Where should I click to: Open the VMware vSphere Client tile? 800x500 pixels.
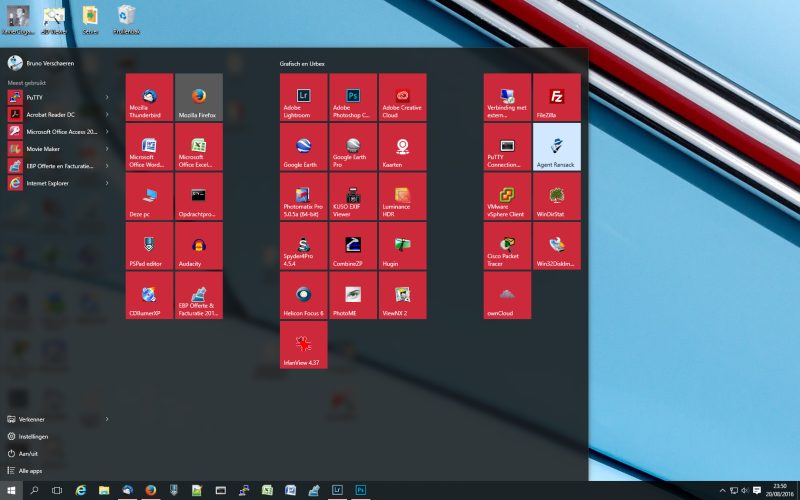[x=507, y=196]
